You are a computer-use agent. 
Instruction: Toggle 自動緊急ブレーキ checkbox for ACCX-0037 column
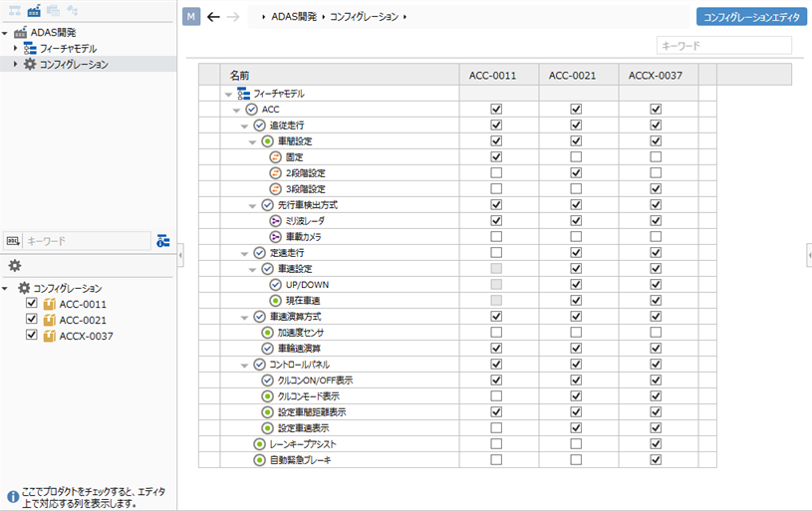pyautogui.click(x=656, y=459)
